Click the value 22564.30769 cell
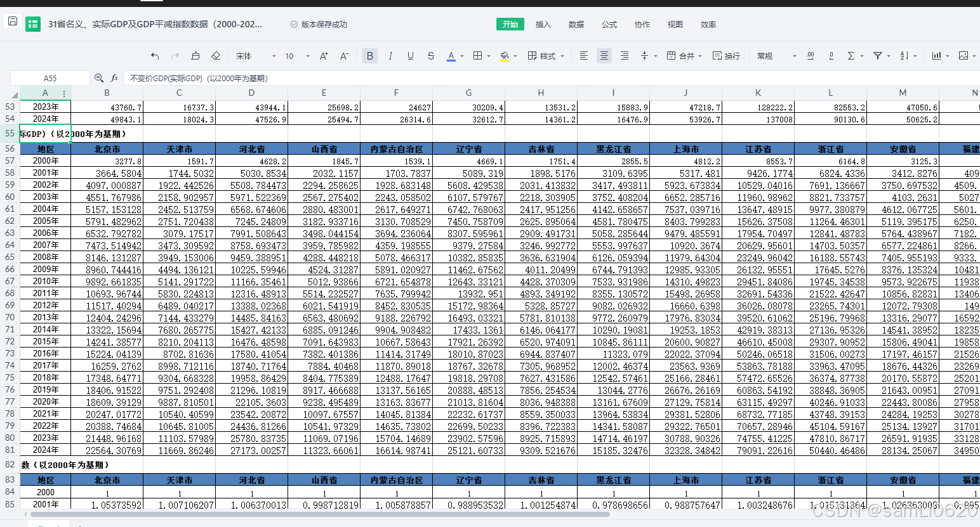Screen dimensions: 980x527 (107, 450)
